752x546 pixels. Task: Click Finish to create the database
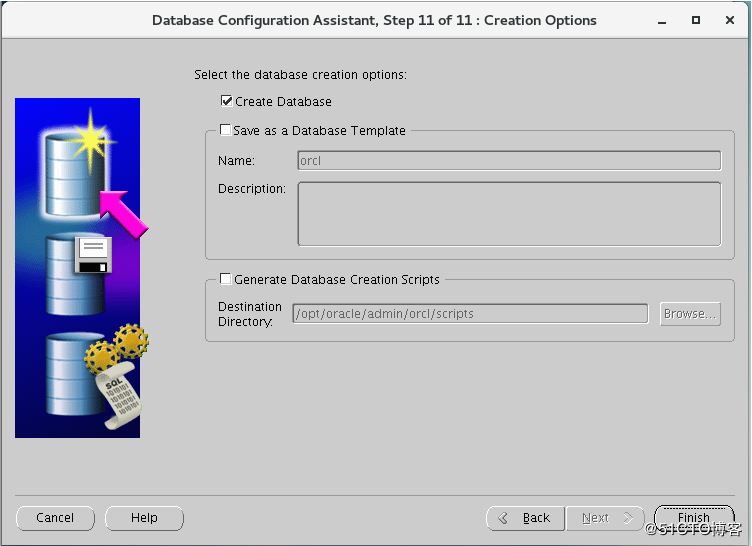[694, 518]
